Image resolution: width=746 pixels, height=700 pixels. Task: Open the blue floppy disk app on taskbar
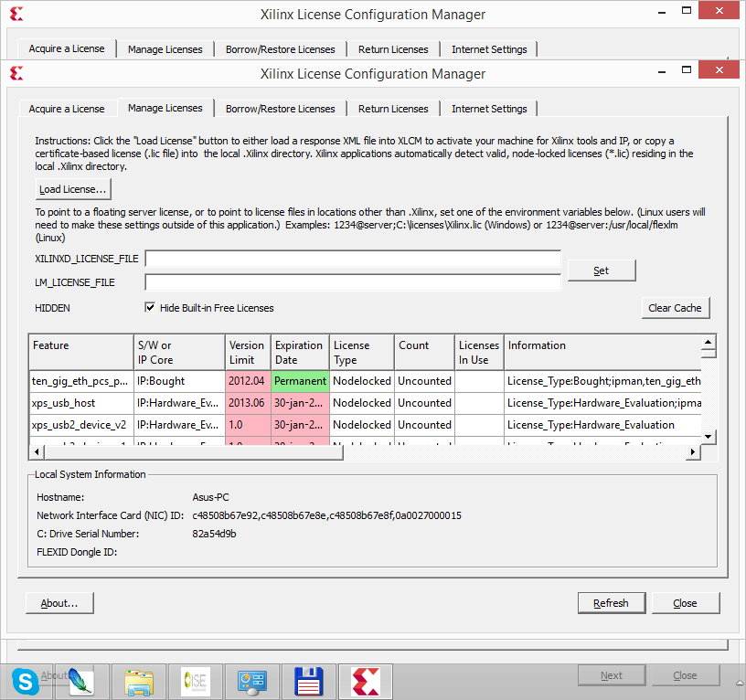pyautogui.click(x=309, y=682)
